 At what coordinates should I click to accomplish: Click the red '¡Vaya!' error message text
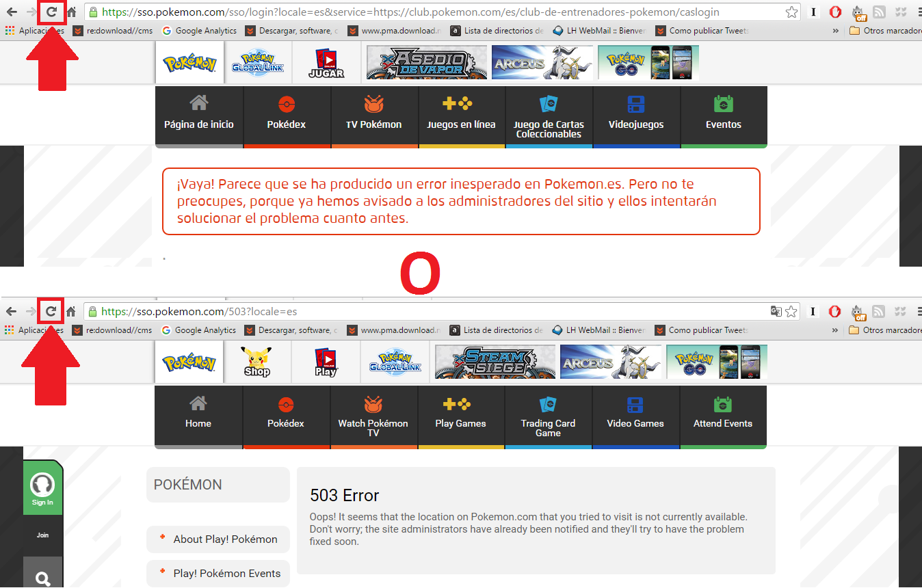447,201
